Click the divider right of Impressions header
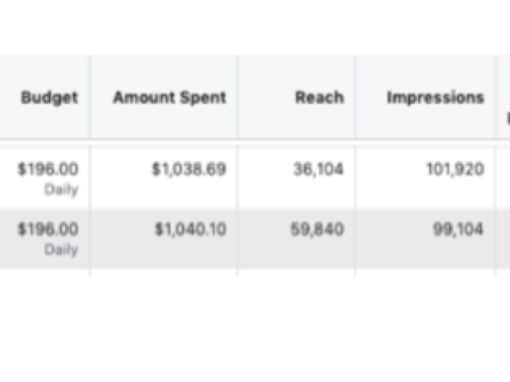Viewport: 510px width, 382px height. (495, 97)
